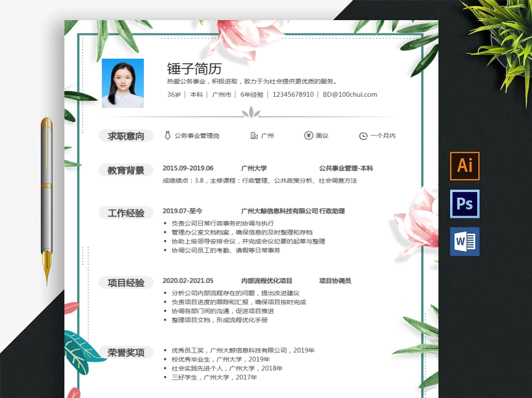Click the text 6年经验
Screen dimensions: 532x398
click(252, 95)
